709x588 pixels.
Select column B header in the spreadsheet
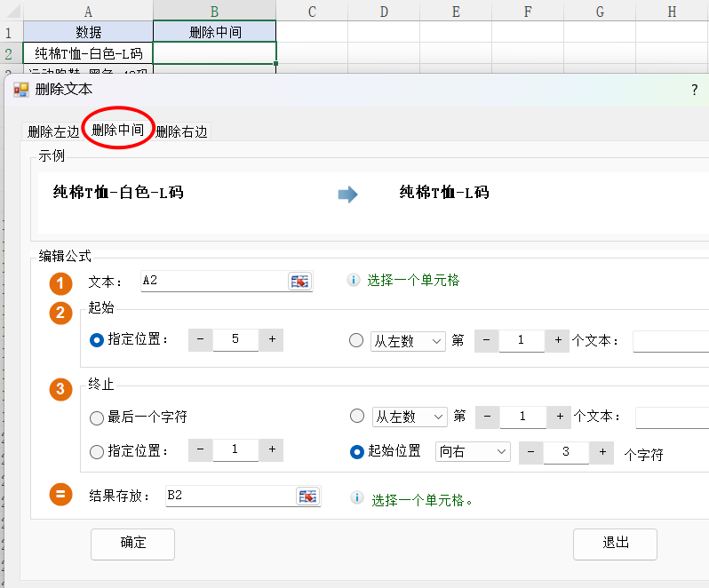pyautogui.click(x=214, y=11)
